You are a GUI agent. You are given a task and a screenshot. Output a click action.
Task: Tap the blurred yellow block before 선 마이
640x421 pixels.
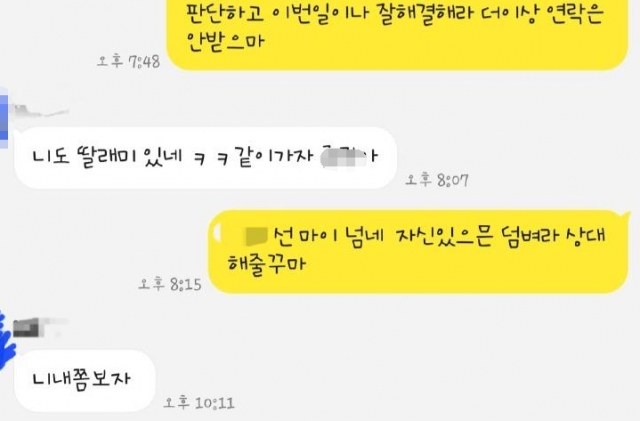tap(255, 236)
